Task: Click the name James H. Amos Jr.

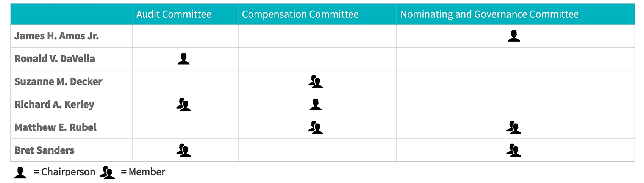Action: (x=56, y=36)
